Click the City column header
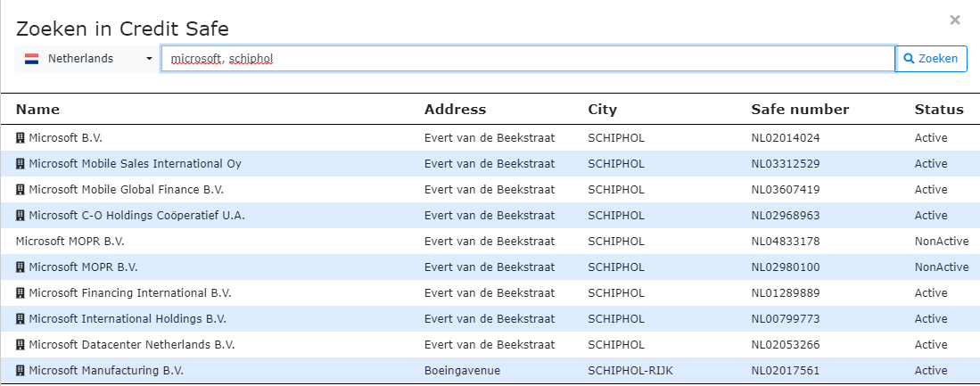980x386 pixels. (602, 110)
